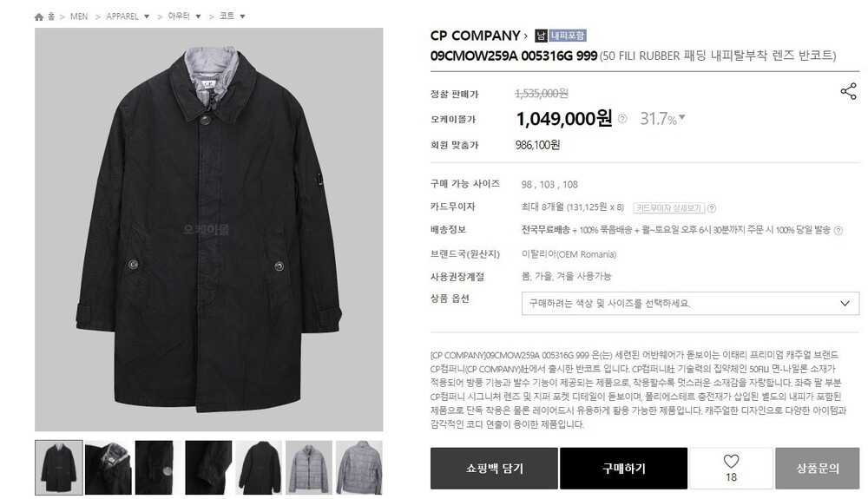The width and height of the screenshot is (868, 499).
Task: Click the help icon beside 1,049,000원 price
Action: click(622, 118)
